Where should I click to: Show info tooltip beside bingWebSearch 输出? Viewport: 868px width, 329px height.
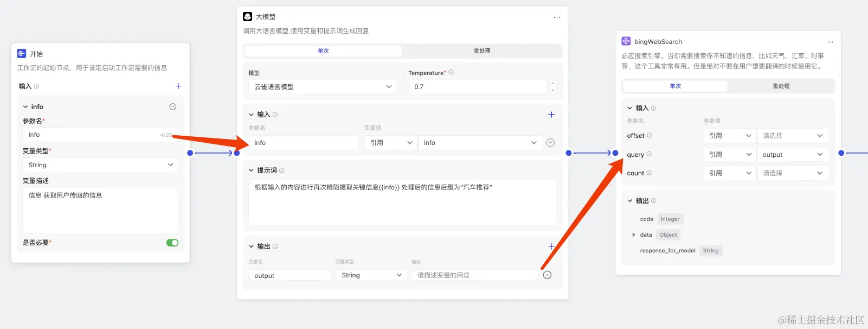click(x=653, y=201)
